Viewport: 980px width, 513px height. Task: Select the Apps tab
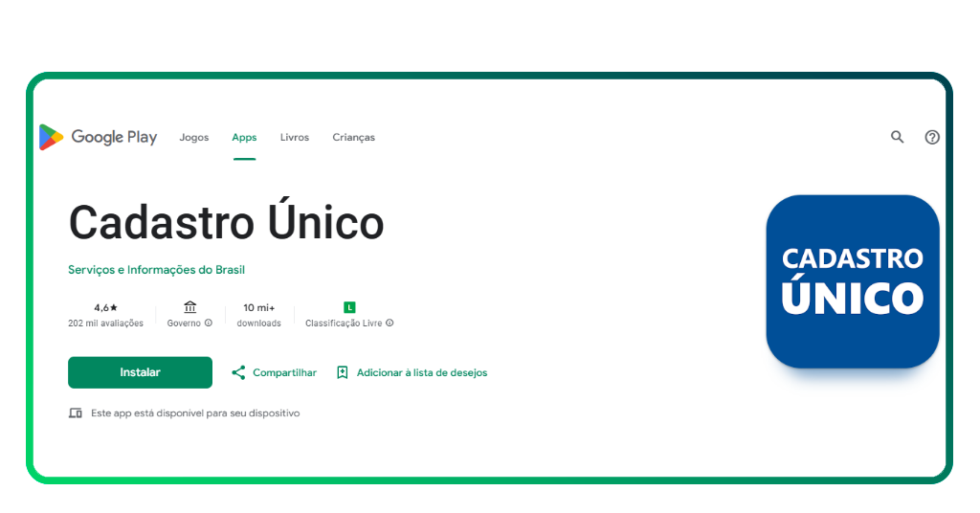tap(244, 138)
